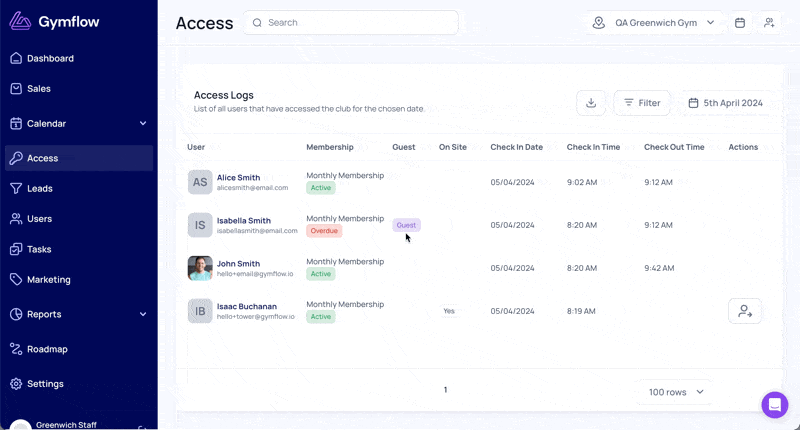Go to Dashboard in sidebar
The image size is (800, 430).
coord(50,58)
